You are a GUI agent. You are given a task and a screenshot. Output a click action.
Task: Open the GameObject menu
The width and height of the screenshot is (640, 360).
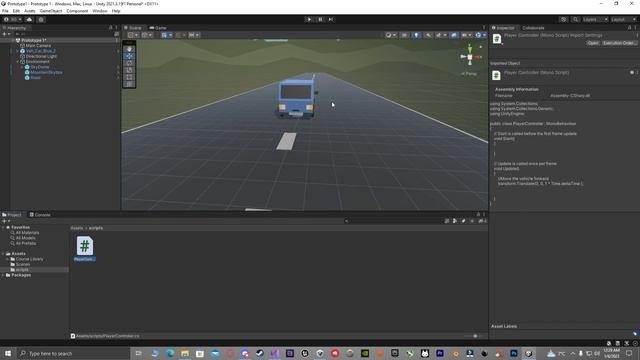click(51, 11)
